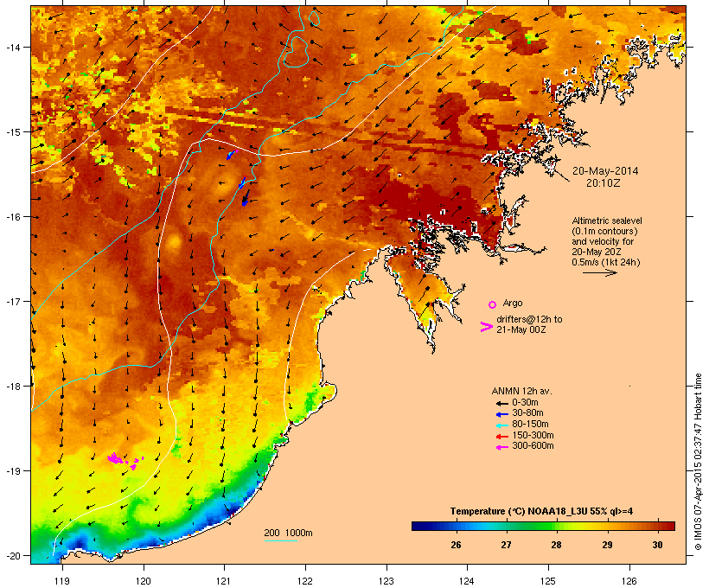Viewport: 709px width, 588px height.
Task: Click the '30-80m' depth label
Action: tap(527, 413)
